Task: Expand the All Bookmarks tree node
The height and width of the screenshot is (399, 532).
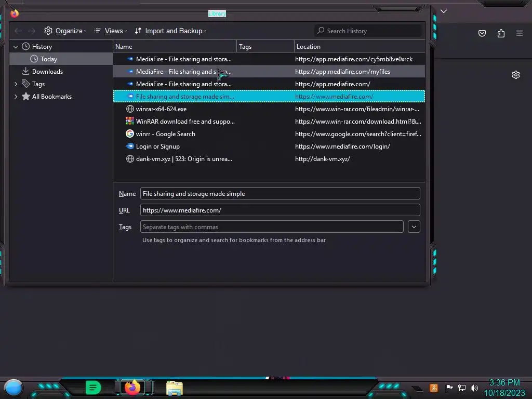Action: tap(16, 97)
